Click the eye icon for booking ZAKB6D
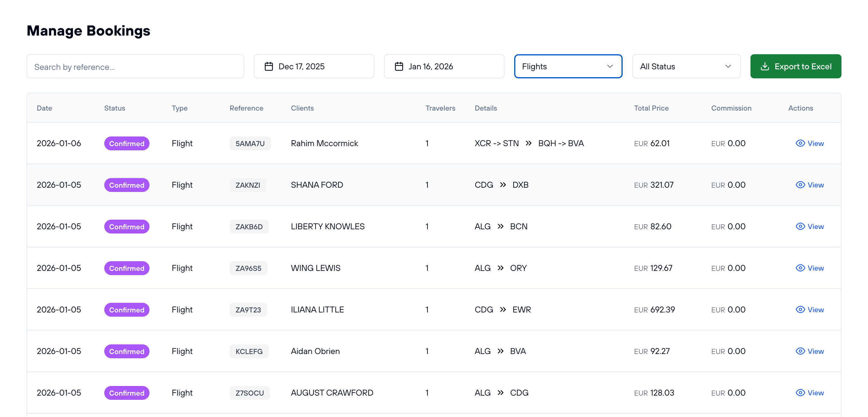Screen dimensions: 868x417 800,226
